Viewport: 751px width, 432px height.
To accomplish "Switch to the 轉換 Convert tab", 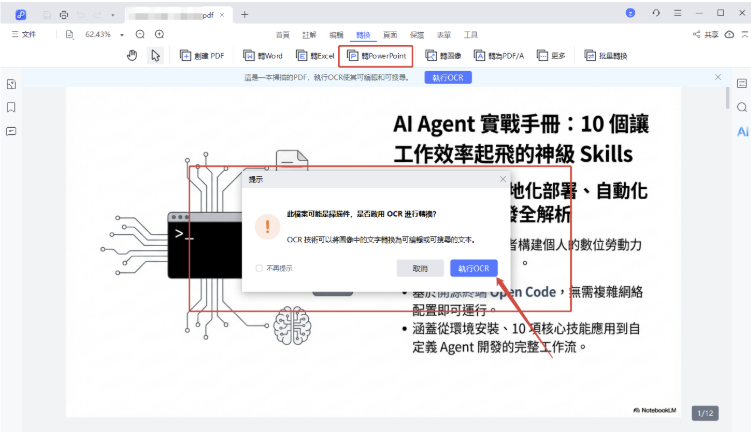I will [x=363, y=35].
